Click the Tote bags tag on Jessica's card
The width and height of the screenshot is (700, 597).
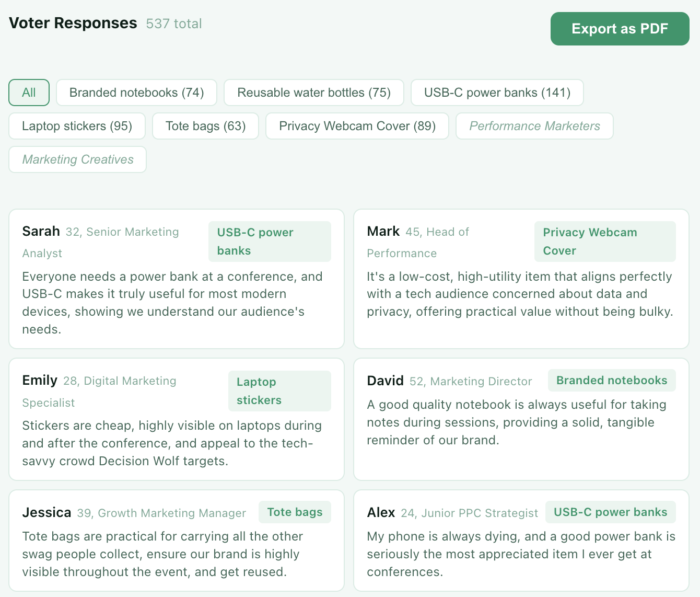(x=295, y=512)
